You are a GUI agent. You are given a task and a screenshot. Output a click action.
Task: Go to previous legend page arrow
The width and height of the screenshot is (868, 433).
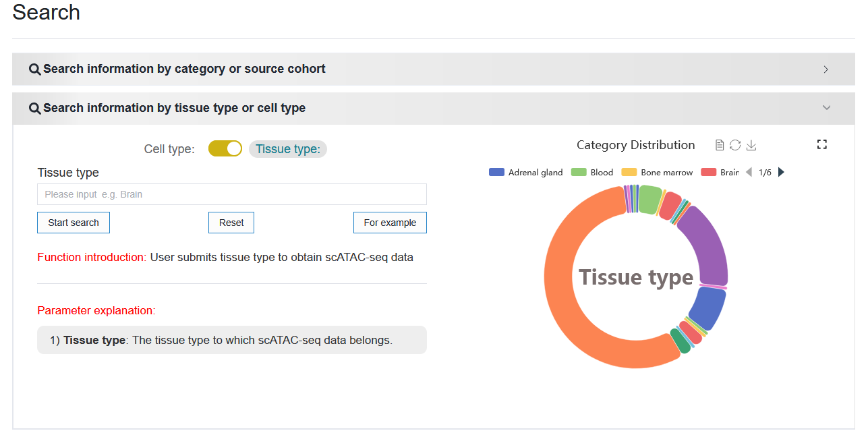[749, 172]
